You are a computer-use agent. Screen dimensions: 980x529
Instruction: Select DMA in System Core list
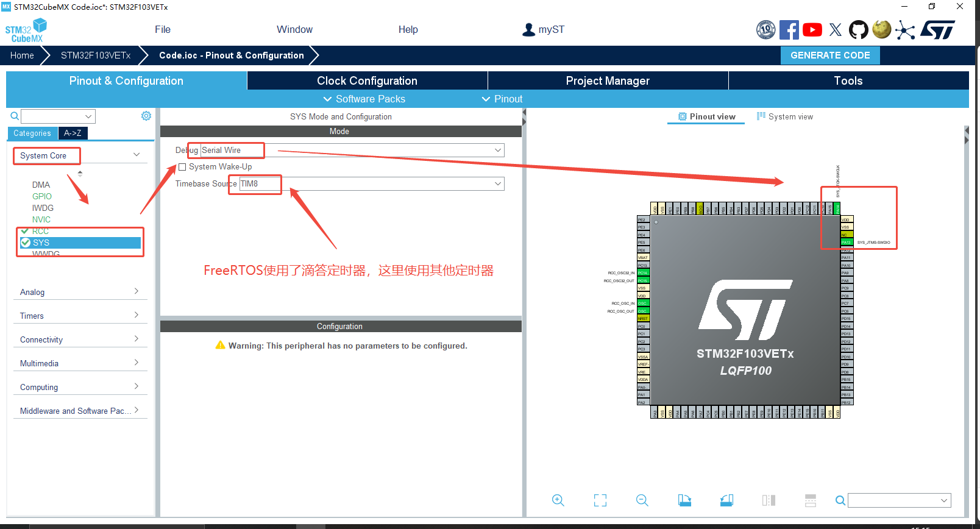[41, 185]
